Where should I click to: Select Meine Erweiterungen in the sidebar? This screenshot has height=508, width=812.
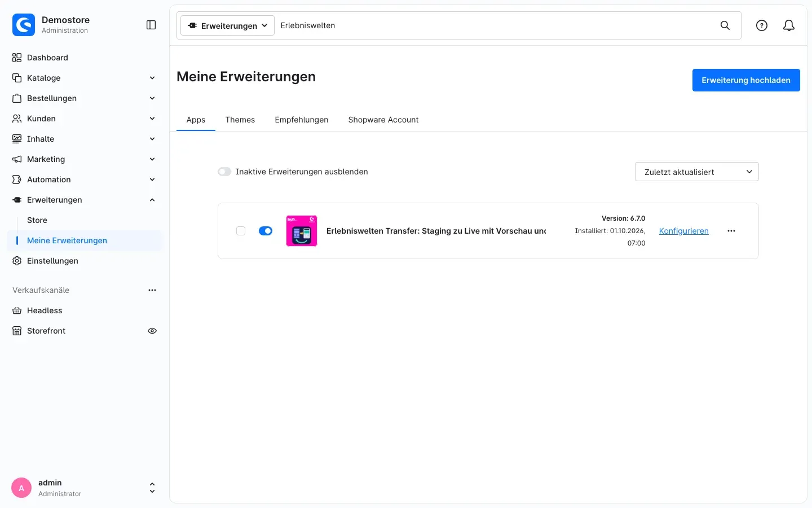point(85,240)
